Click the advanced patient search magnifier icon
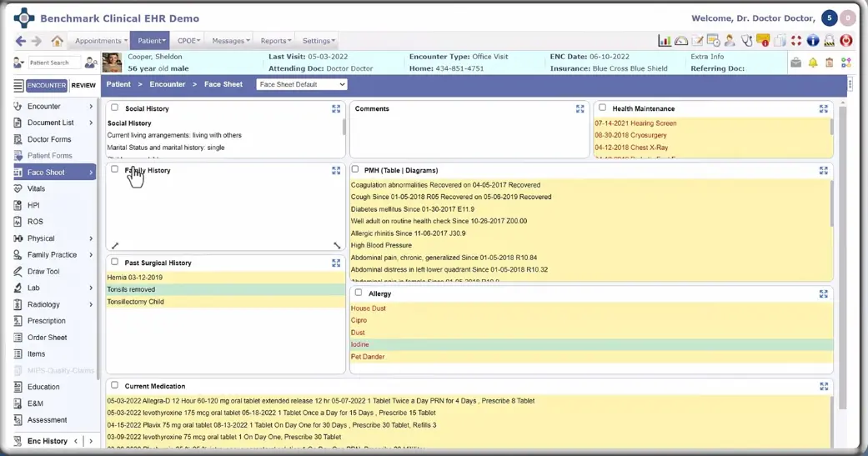 tap(92, 63)
